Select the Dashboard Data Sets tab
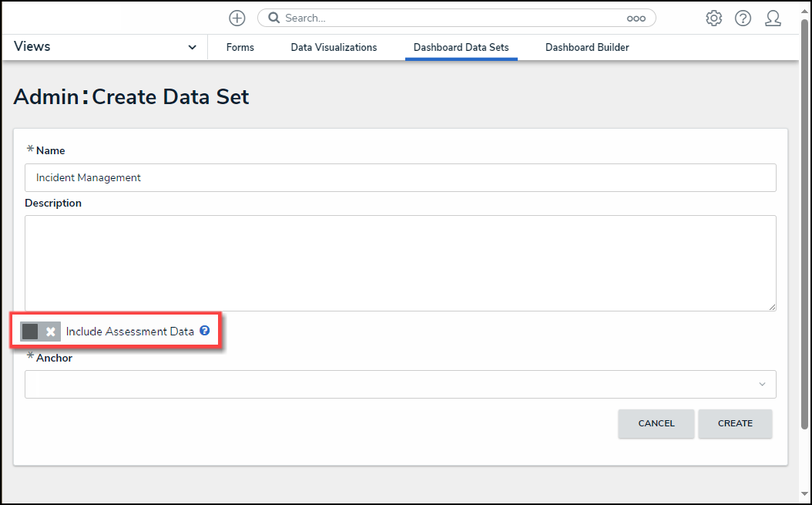Viewport: 812px width, 505px height. 461,48
